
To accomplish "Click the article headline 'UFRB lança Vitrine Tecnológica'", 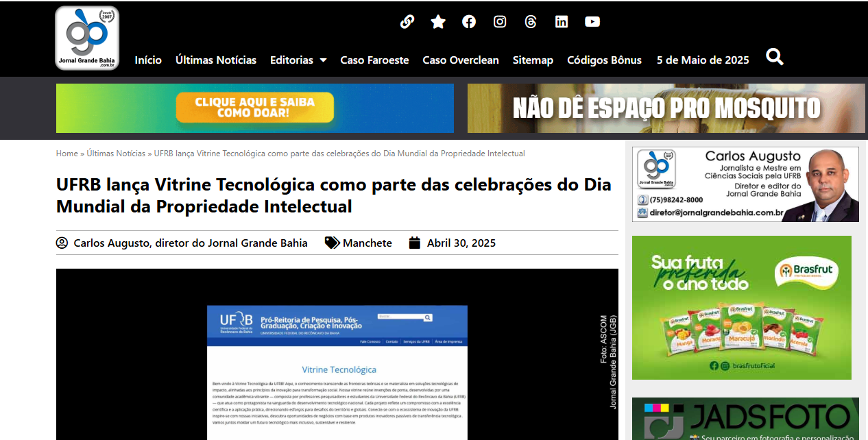I will click(334, 195).
